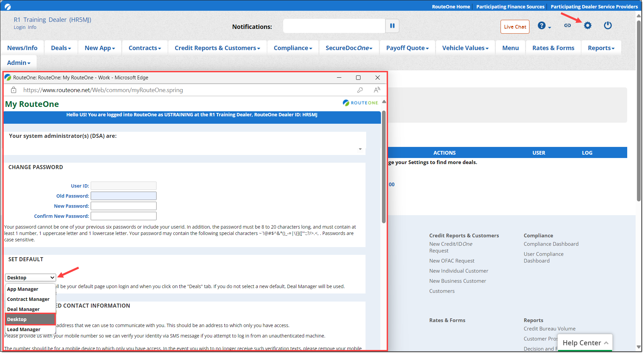Maximize the My RouteOne Edge window

pyautogui.click(x=358, y=78)
